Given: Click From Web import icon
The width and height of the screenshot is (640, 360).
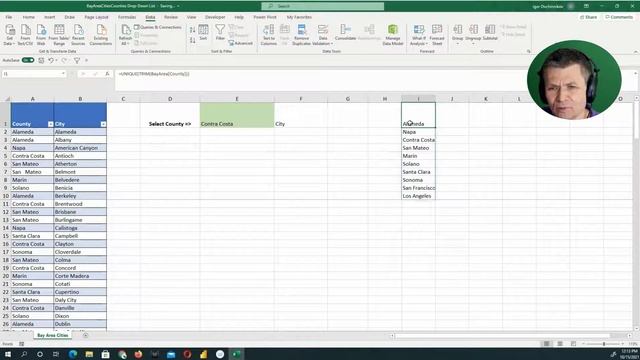Looking at the screenshot, I should tap(41, 35).
